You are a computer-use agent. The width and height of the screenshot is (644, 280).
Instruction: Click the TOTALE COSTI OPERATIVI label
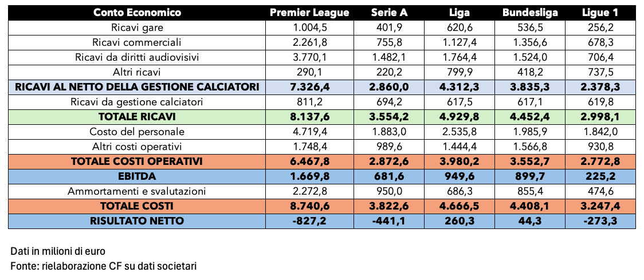137,161
